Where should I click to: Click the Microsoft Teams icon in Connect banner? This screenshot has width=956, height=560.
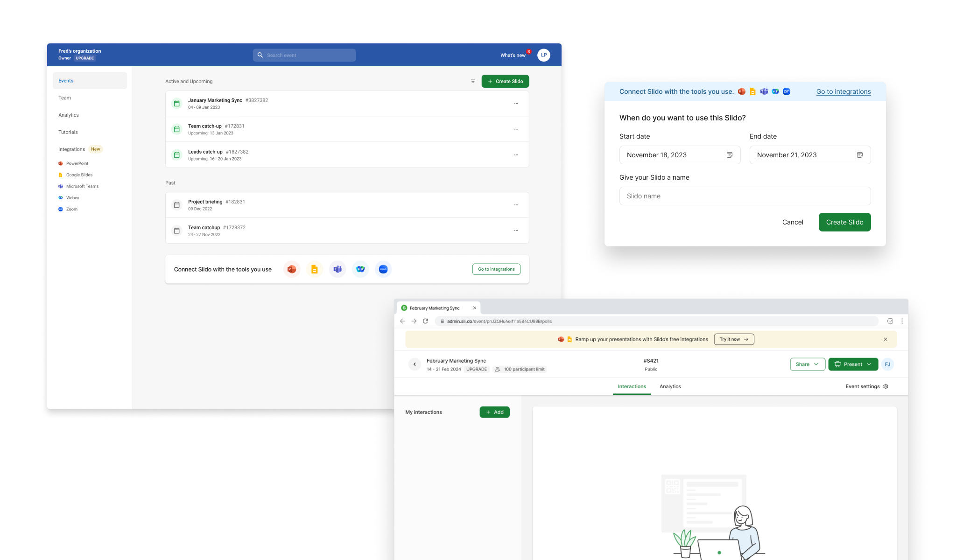click(337, 269)
